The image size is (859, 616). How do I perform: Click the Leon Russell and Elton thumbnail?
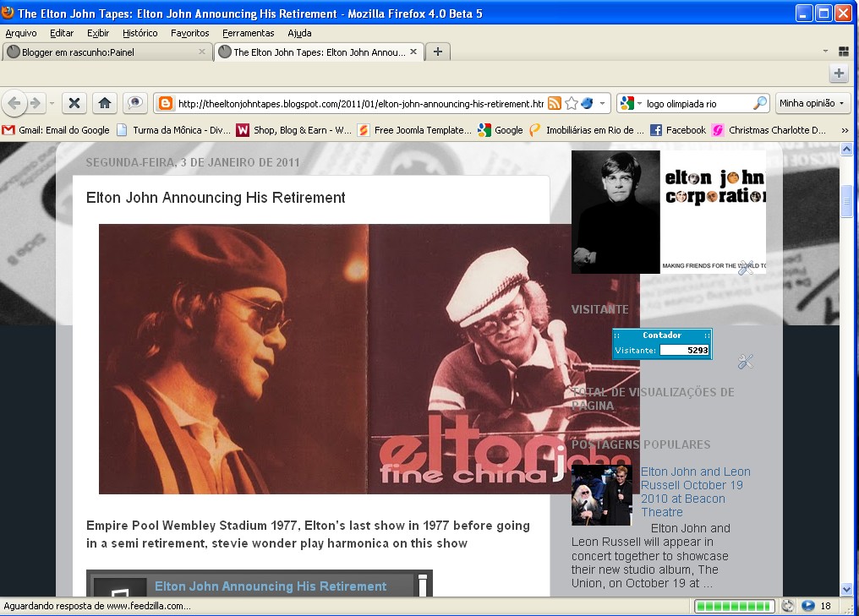[601, 495]
